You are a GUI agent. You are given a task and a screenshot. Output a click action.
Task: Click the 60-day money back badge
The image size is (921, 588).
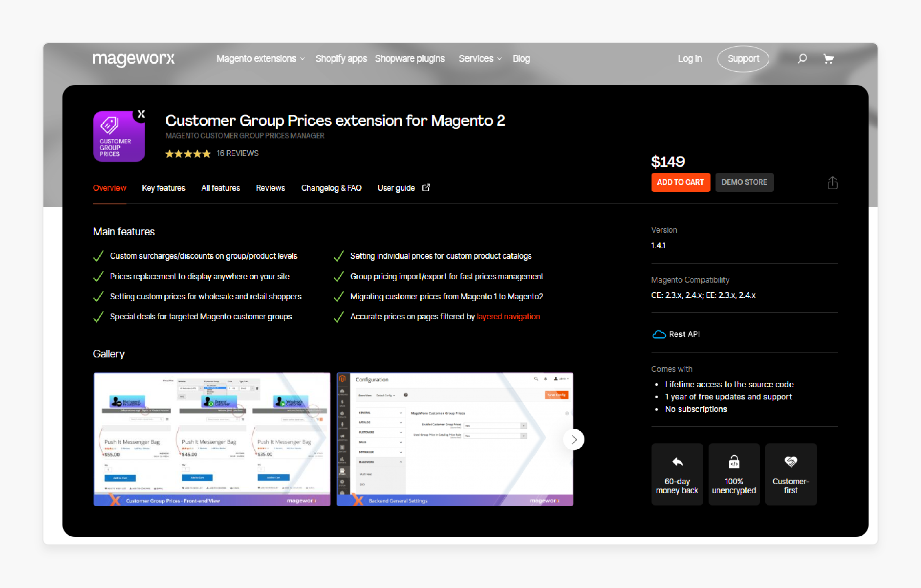[x=677, y=474]
